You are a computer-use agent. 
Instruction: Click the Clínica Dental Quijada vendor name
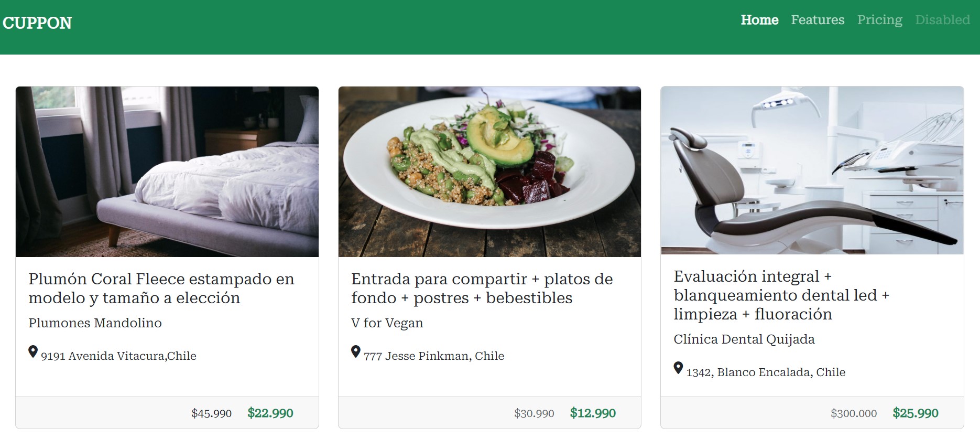[744, 339]
